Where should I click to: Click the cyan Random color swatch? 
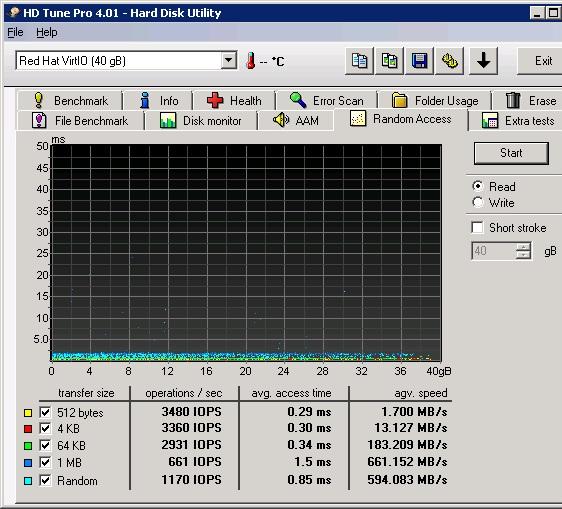[28, 481]
